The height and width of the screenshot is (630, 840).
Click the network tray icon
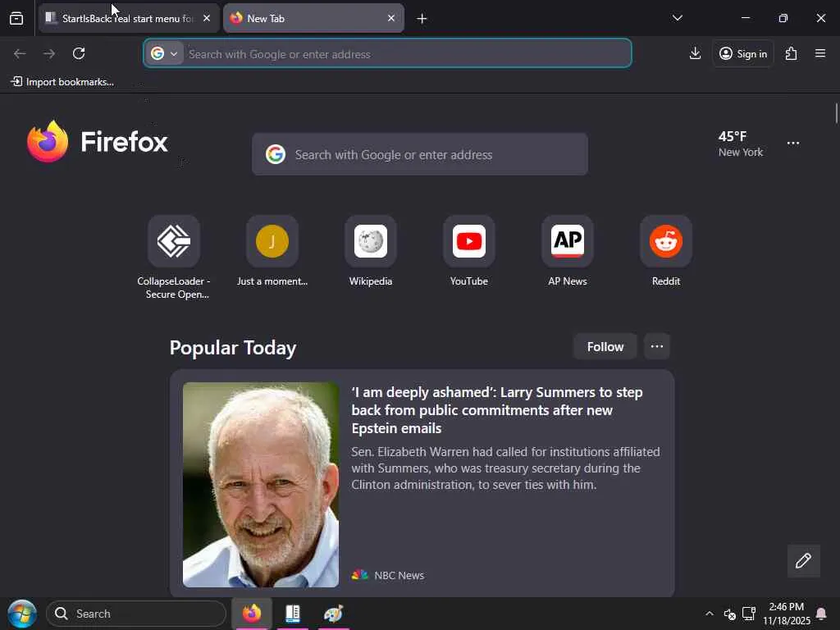749,614
